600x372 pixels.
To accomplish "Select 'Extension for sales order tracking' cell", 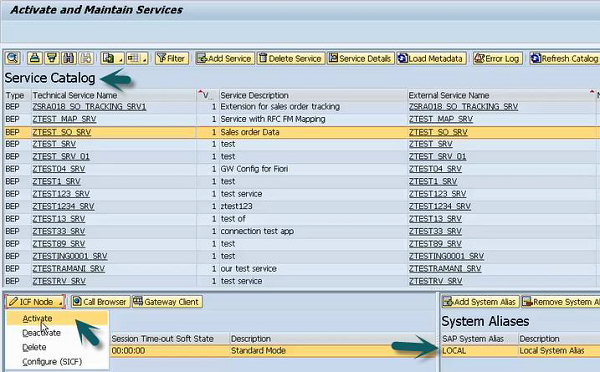I will tap(313, 106).
